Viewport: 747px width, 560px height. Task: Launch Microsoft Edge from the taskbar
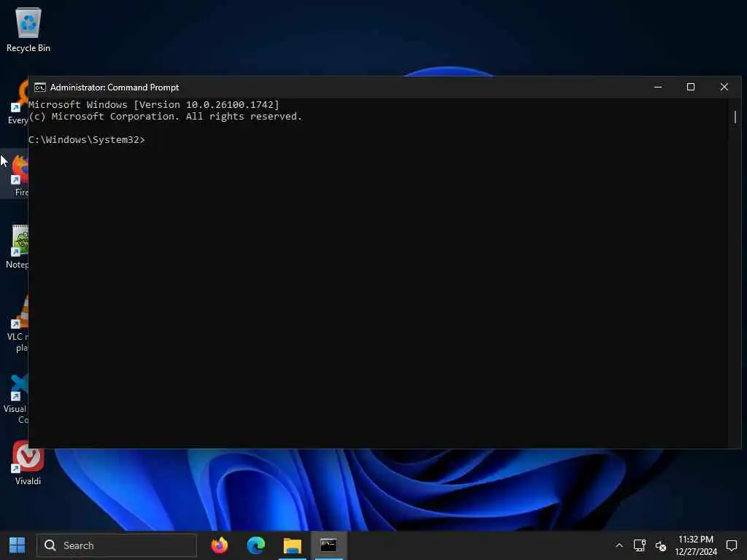coord(256,545)
